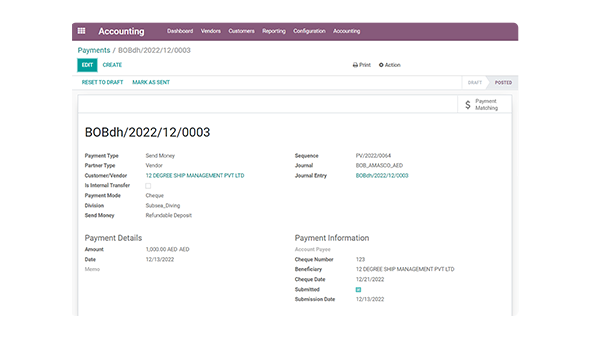Click the Sequence value PV/2022/0064
The width and height of the screenshot is (590, 360).
coord(373,156)
